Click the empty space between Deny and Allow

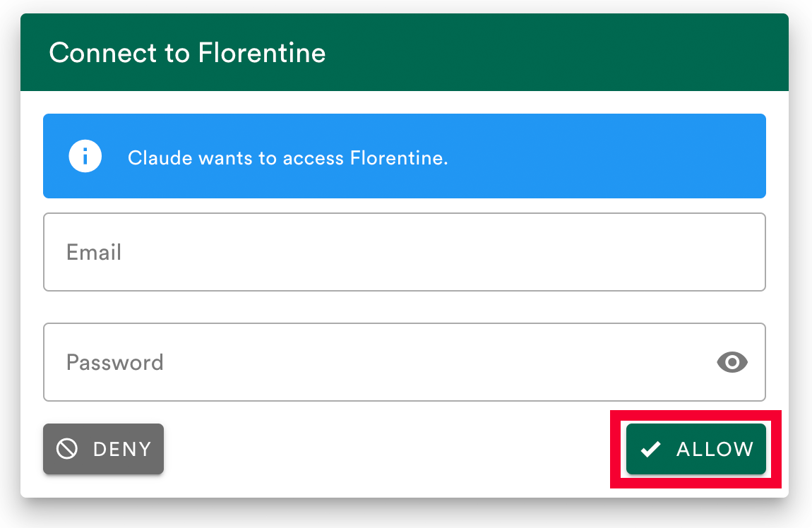[388, 449]
